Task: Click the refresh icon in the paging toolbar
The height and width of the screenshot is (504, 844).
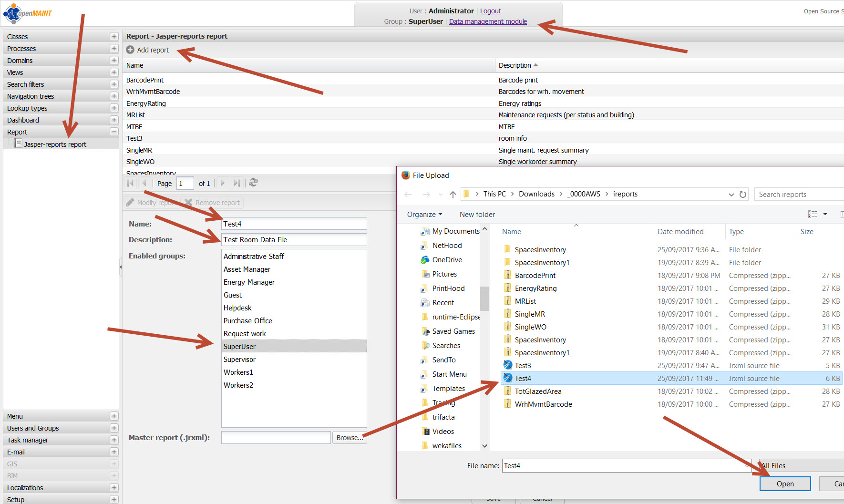Action: coord(253,183)
